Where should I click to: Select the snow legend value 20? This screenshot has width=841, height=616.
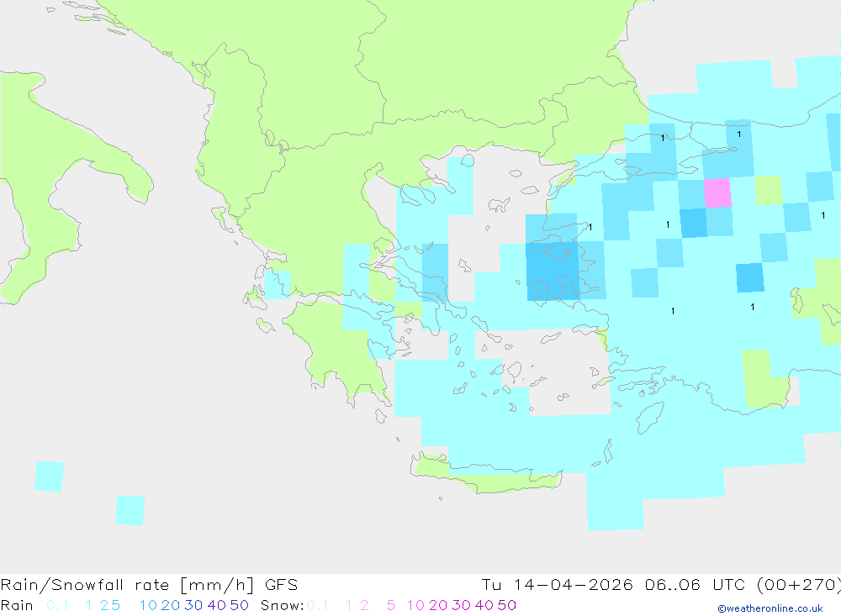[438, 605]
